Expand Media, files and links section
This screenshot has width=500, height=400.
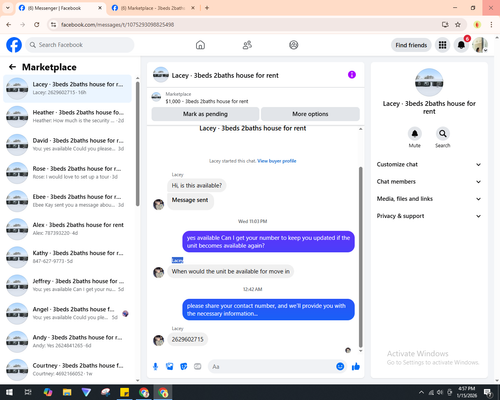pos(429,199)
